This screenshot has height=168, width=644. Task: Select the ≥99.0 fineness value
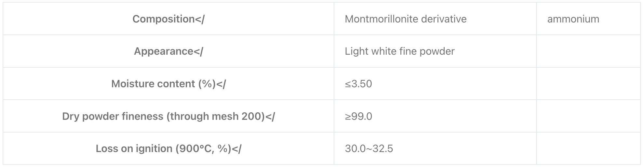(358, 116)
